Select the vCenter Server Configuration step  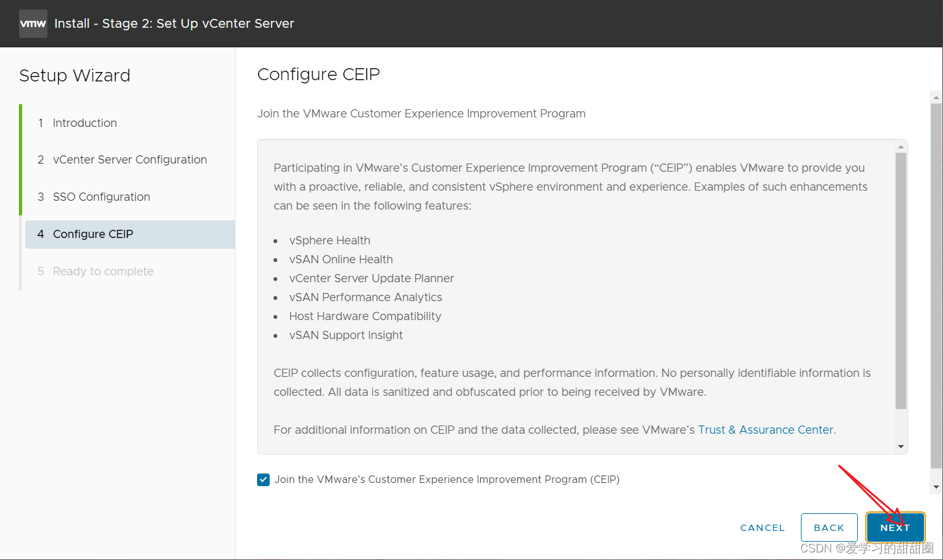[x=129, y=160]
